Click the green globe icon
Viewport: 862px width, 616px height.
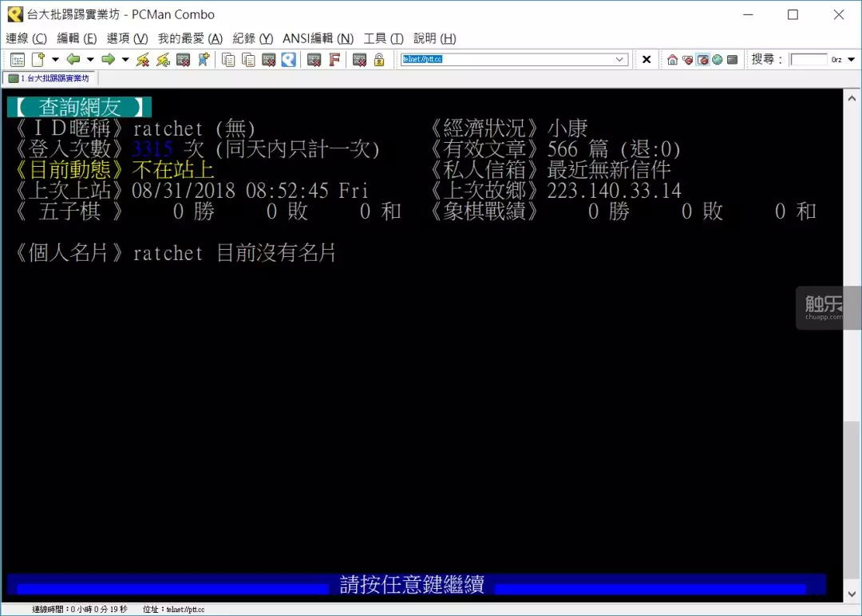tap(718, 59)
